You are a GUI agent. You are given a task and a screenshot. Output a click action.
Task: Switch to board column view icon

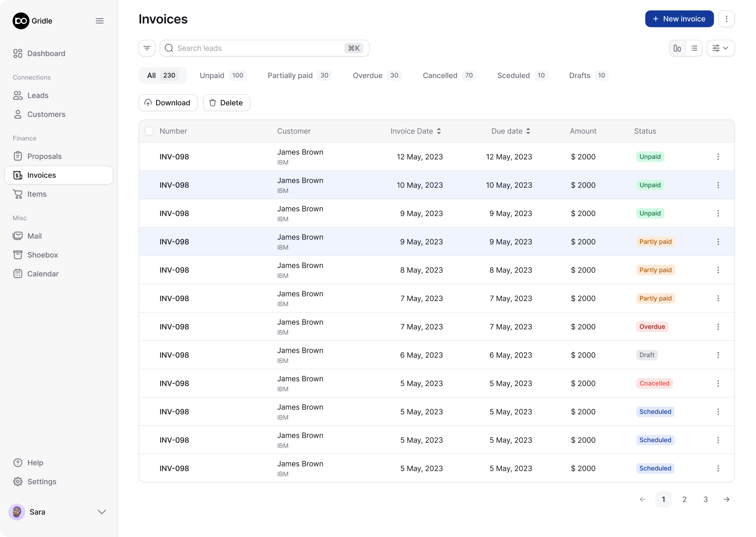pyautogui.click(x=677, y=48)
